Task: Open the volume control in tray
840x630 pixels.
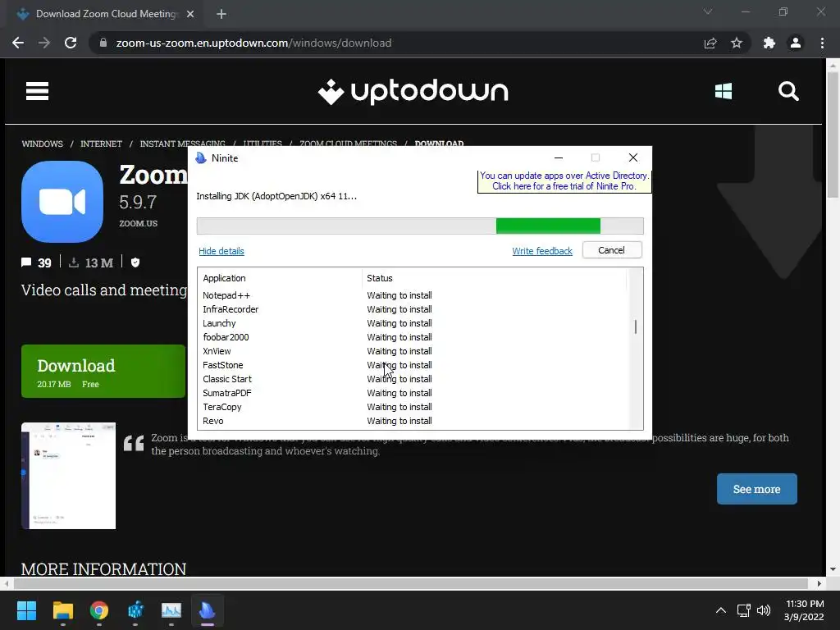Action: [x=764, y=610]
